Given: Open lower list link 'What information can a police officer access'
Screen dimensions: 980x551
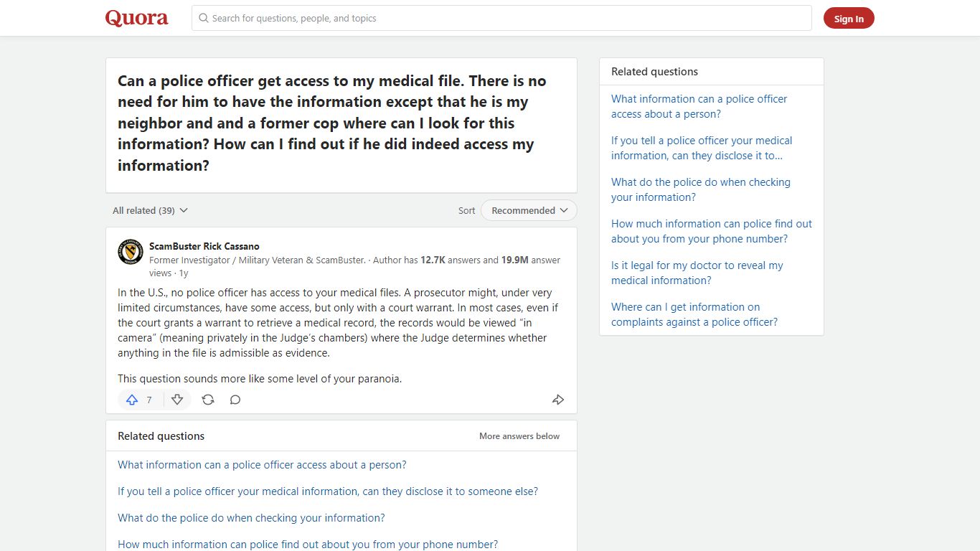Looking at the screenshot, I should [x=262, y=465].
